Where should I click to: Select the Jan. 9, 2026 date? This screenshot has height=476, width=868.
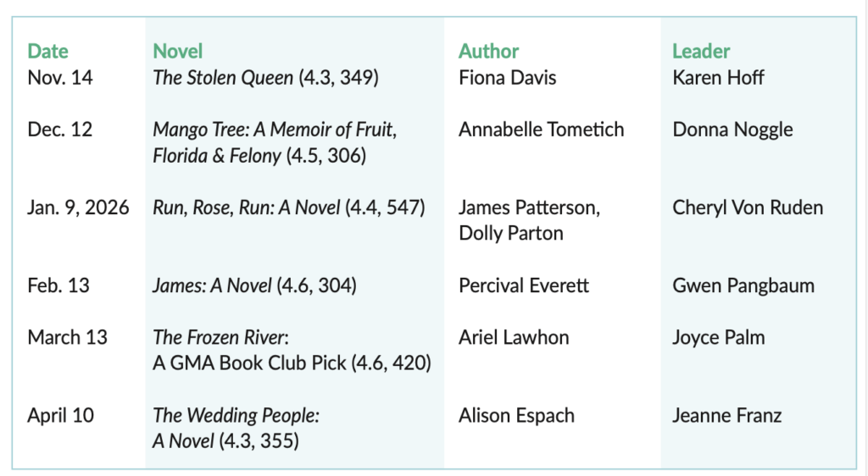click(78, 208)
